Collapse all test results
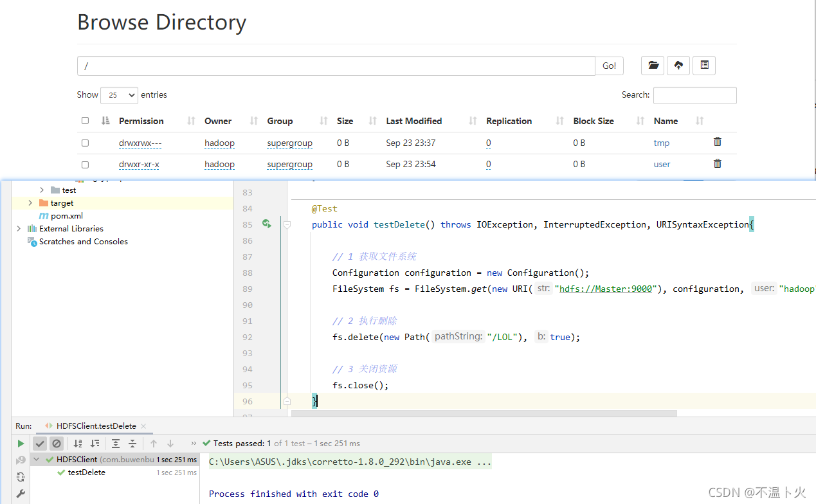Image resolution: width=816 pixels, height=504 pixels. (x=132, y=444)
